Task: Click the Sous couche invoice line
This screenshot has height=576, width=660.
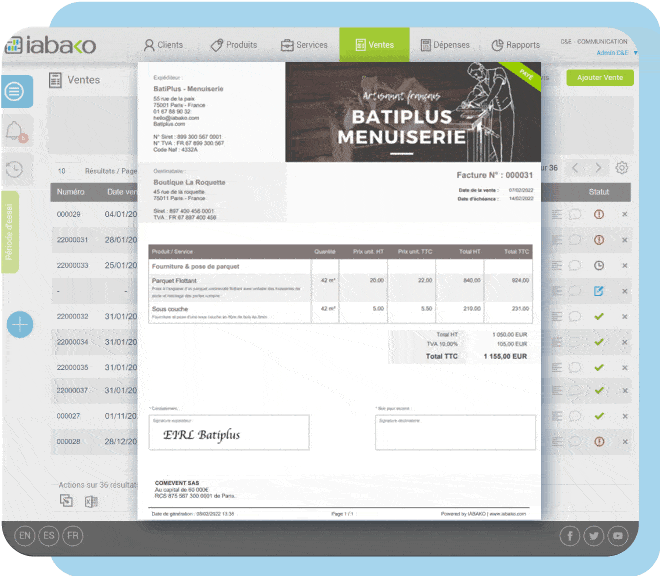Action: coord(340,312)
